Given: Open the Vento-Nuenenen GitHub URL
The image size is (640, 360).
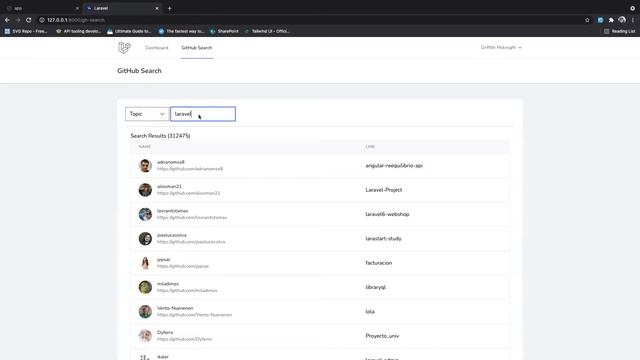Looking at the screenshot, I should [x=194, y=315].
